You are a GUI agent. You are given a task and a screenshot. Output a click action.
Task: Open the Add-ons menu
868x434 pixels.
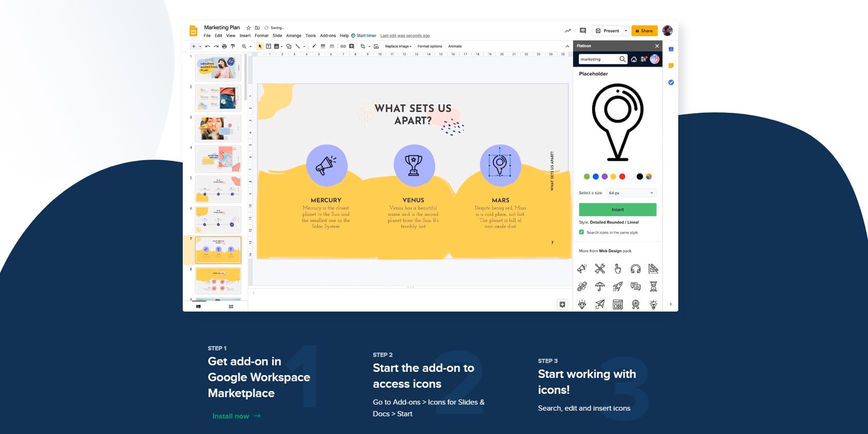(328, 36)
